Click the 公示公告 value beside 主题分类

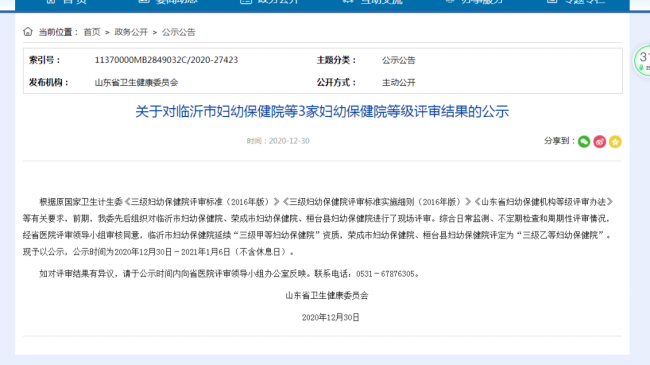pos(398,60)
